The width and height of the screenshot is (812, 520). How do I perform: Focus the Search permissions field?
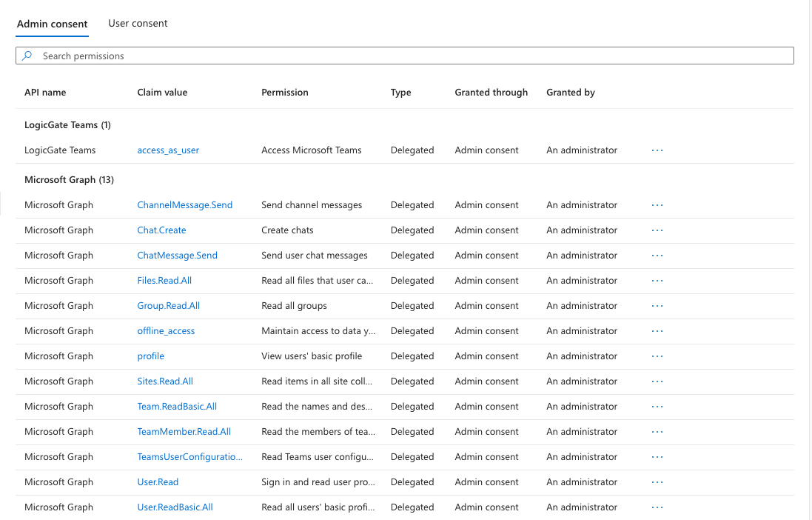[404, 56]
